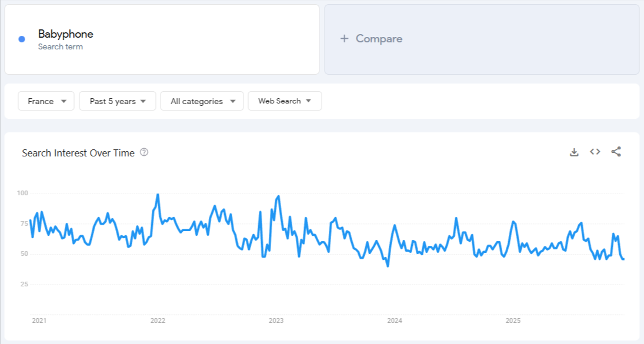This screenshot has width=644, height=344.
Task: Click the help icon beside Search Interest Over Time
Action: coord(143,153)
